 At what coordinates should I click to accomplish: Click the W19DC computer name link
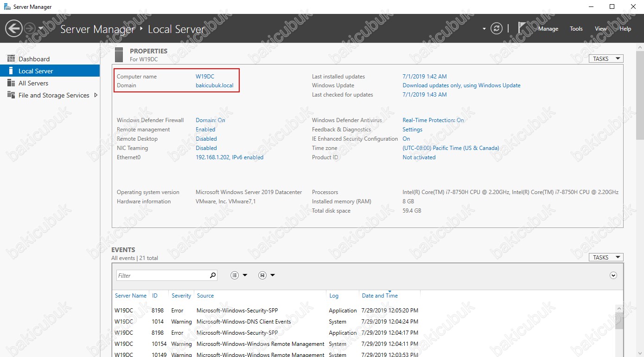click(x=205, y=77)
